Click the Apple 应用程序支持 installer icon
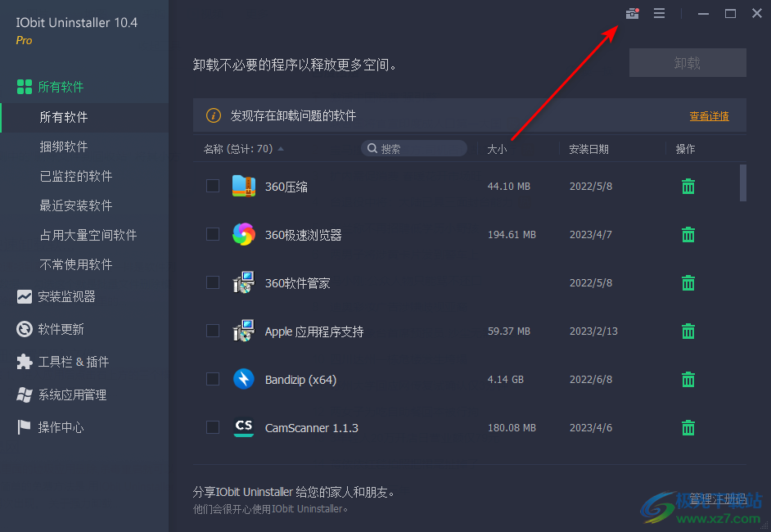 (x=243, y=331)
